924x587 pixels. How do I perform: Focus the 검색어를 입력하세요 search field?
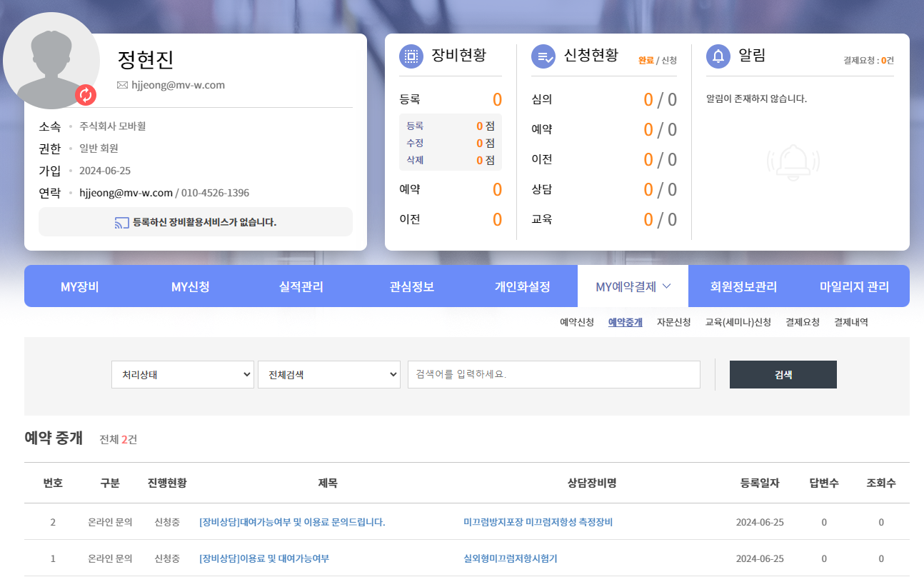[553, 374]
